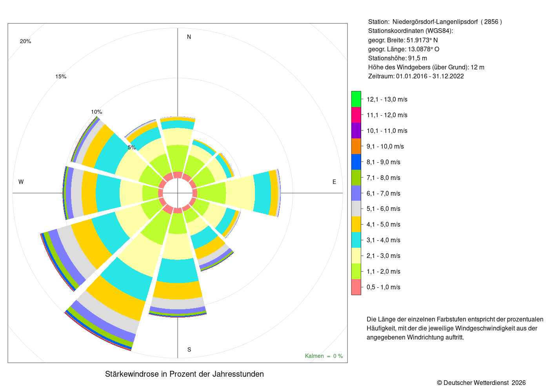549x392 pixels.
Task: Click the 'Zeitraum: 01.01.2016 - 31.12.2022' line
Action: click(416, 76)
